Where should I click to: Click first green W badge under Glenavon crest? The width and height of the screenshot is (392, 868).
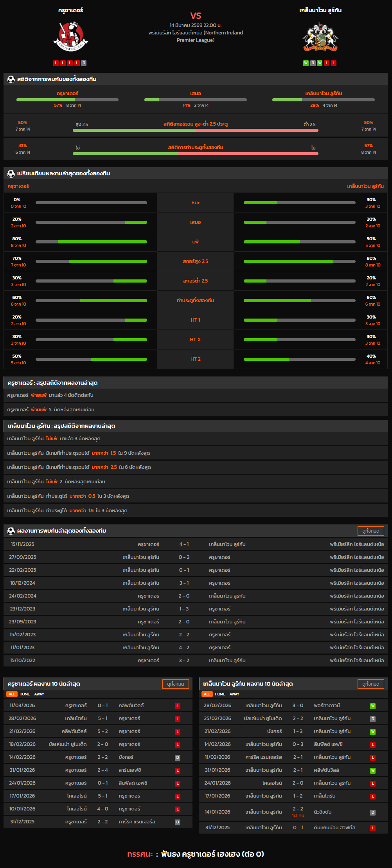[x=306, y=63]
